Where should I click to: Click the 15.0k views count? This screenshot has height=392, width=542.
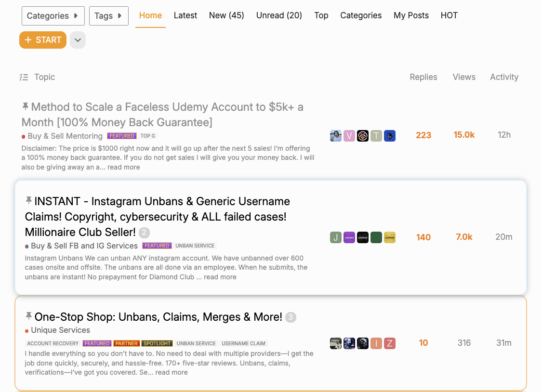464,135
